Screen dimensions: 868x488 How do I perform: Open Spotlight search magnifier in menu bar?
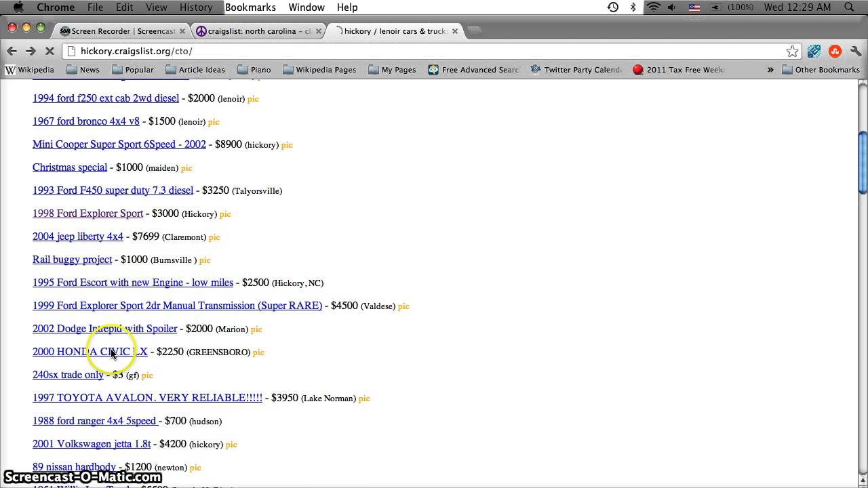(850, 7)
